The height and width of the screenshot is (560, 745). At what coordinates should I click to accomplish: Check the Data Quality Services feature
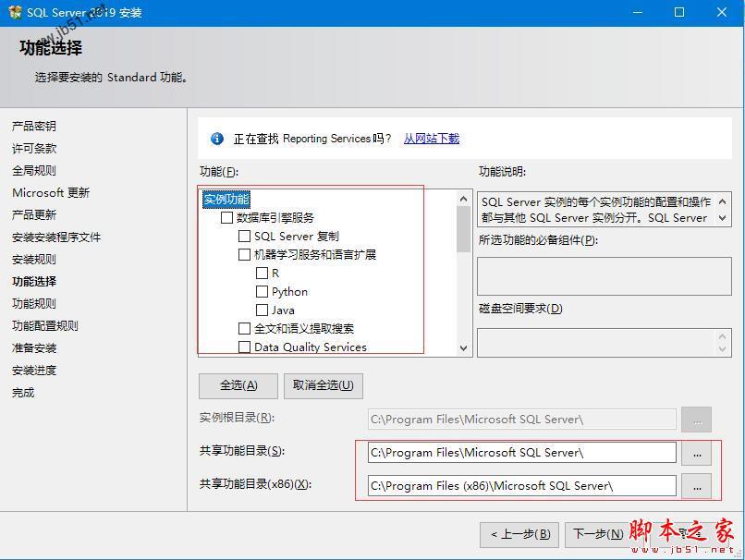[x=244, y=347]
